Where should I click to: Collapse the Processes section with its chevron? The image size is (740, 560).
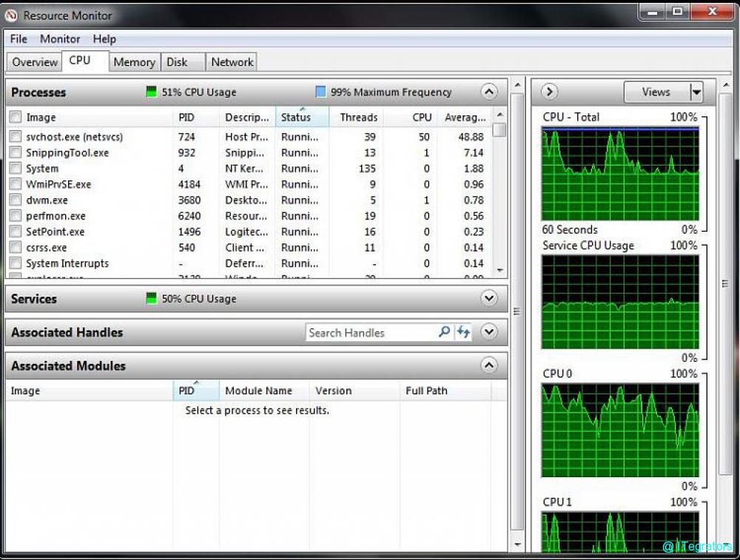click(489, 92)
